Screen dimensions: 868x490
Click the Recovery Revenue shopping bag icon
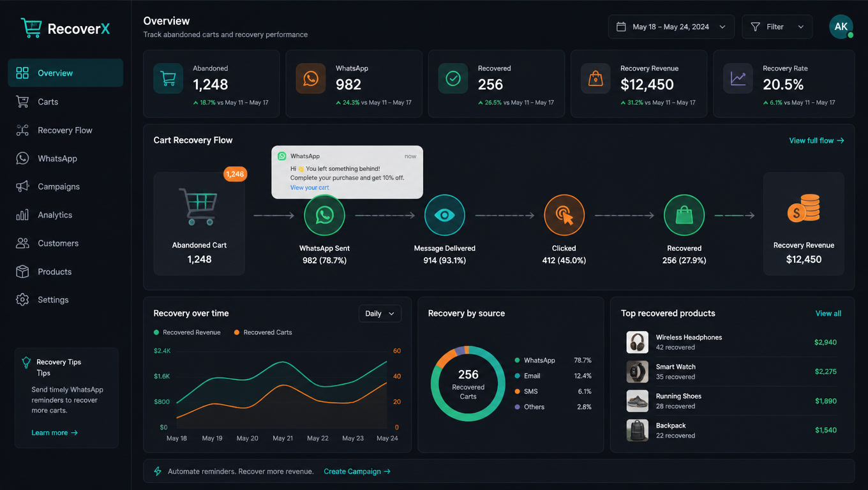click(595, 78)
